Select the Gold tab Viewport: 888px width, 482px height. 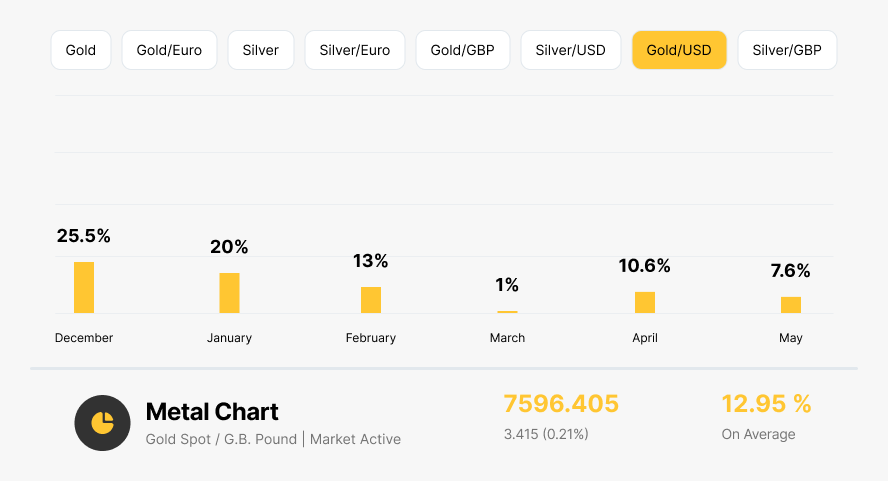coord(81,50)
